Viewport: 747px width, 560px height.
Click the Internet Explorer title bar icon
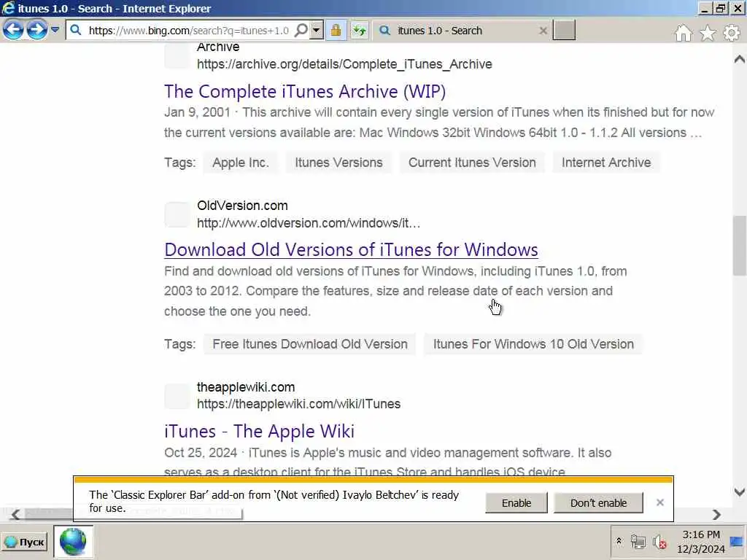point(8,8)
